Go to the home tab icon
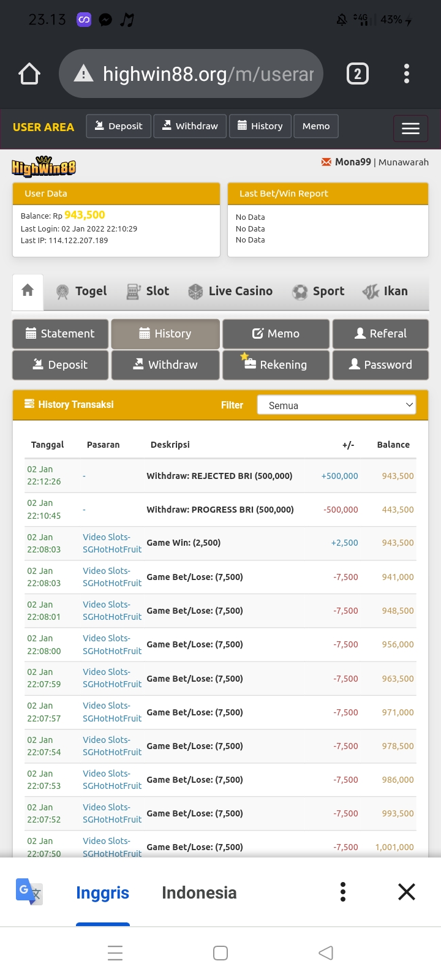This screenshot has height=980, width=441. click(28, 291)
